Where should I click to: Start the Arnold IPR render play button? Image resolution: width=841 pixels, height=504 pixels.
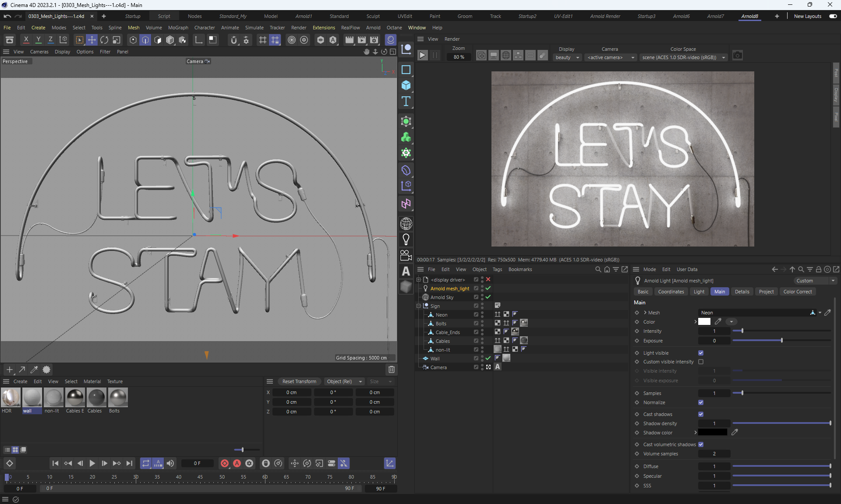422,56
